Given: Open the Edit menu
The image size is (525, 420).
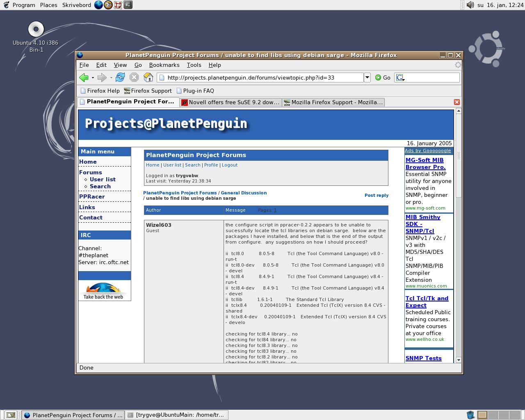Looking at the screenshot, I should click(101, 65).
